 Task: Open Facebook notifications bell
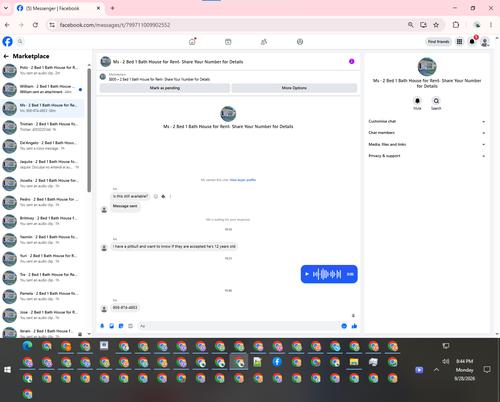click(472, 42)
